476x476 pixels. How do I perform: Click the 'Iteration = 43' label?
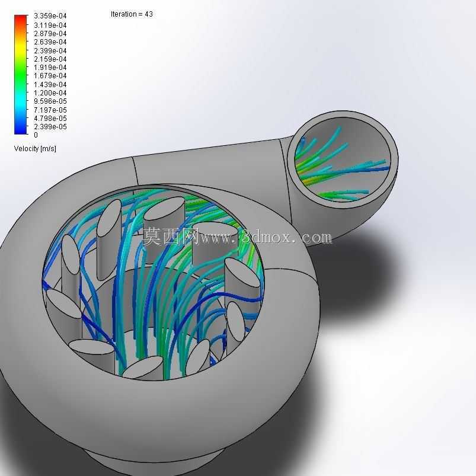pyautogui.click(x=132, y=14)
